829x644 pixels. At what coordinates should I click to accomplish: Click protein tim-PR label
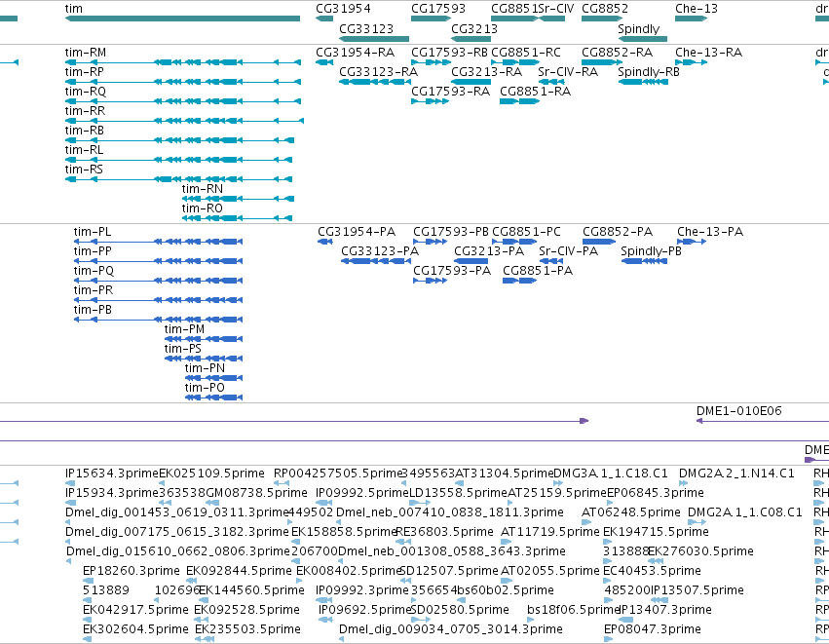tap(94, 290)
